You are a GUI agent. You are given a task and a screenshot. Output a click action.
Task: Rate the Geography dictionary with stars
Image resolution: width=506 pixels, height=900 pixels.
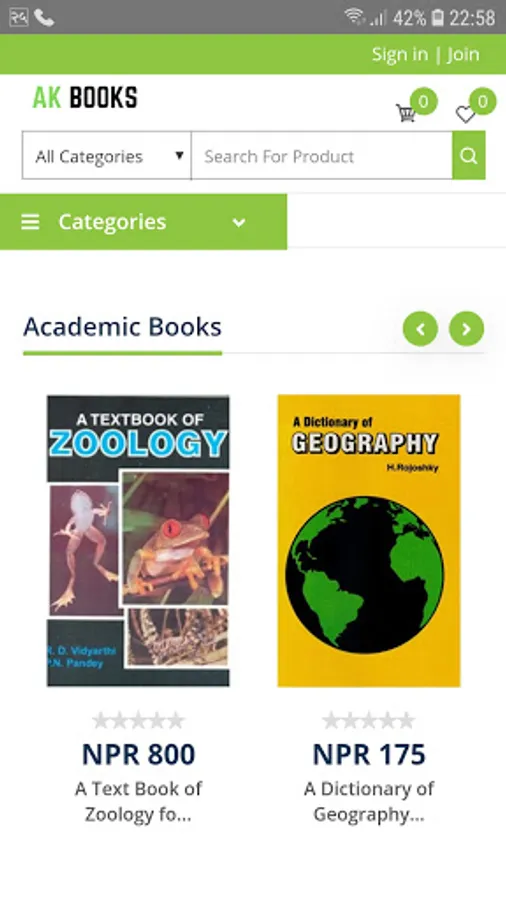(x=369, y=720)
